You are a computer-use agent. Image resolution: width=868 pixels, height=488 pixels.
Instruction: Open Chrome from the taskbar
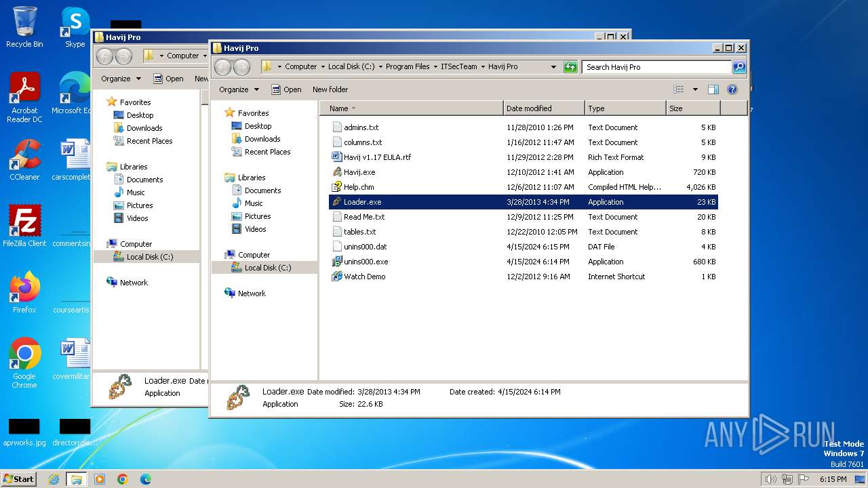point(123,479)
